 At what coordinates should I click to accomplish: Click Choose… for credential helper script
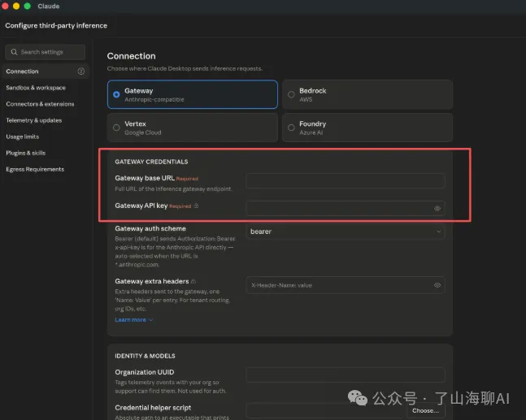click(x=426, y=410)
